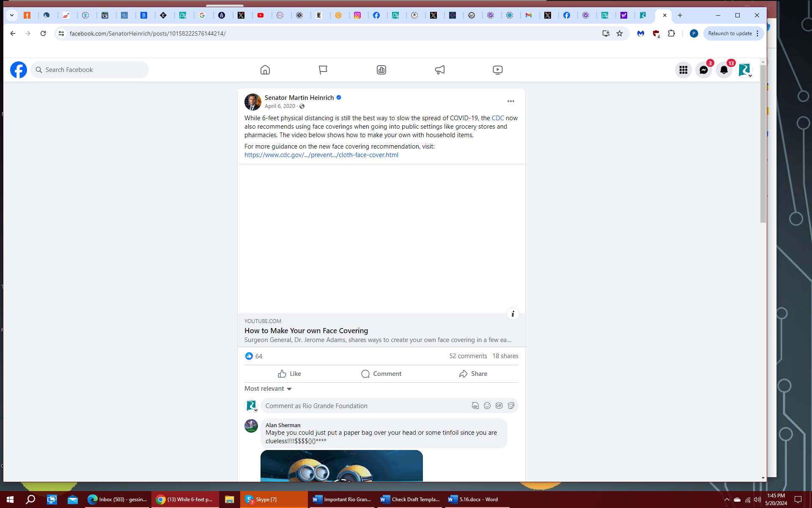Image resolution: width=812 pixels, height=508 pixels.
Task: Open the Video tab icon
Action: pos(497,70)
